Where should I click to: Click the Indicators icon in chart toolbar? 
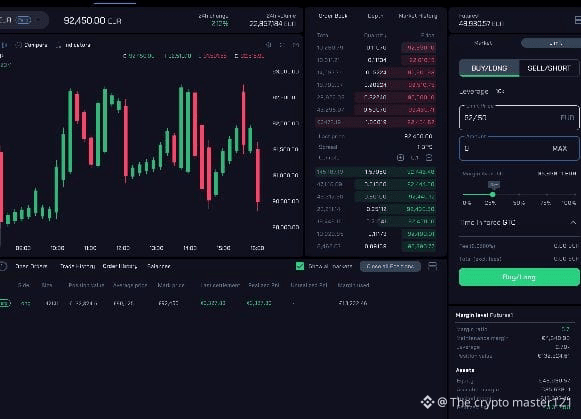point(59,45)
